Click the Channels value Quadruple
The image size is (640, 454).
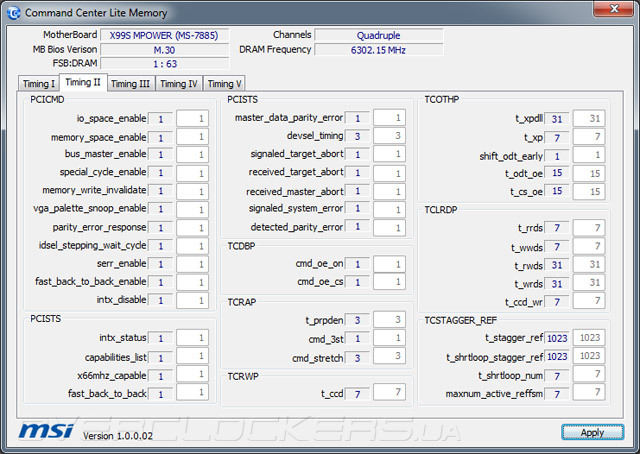pyautogui.click(x=378, y=36)
